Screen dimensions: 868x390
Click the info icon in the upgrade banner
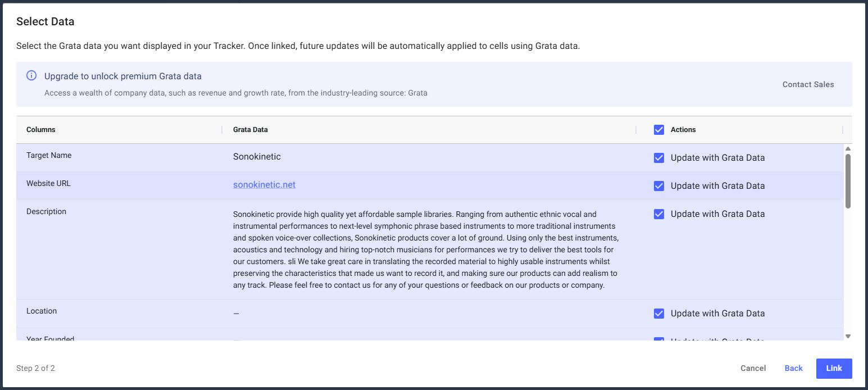(x=31, y=76)
